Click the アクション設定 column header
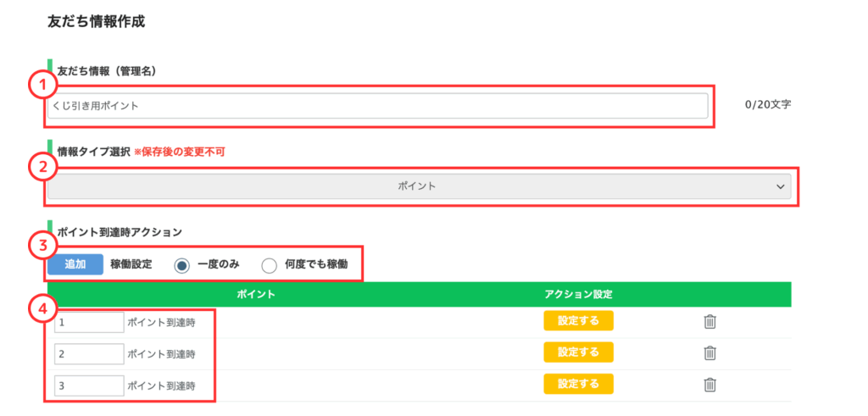868x416 pixels. tap(578, 295)
